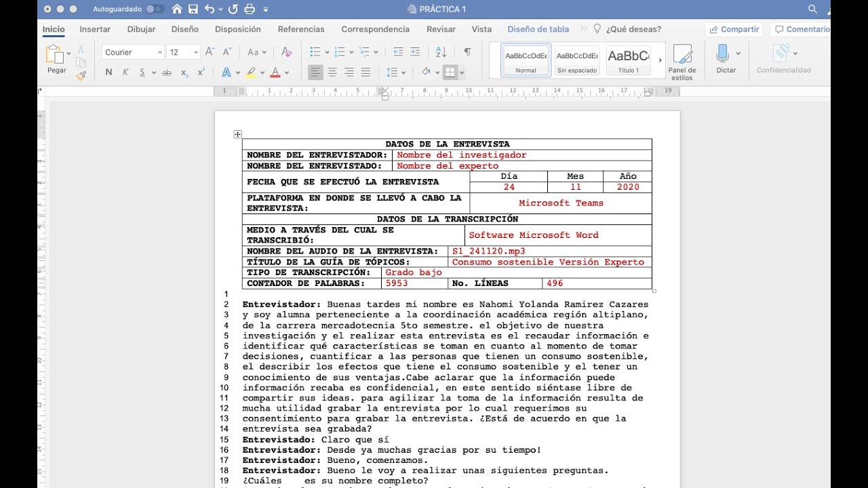The height and width of the screenshot is (488, 868).
Task: Click the search magnifier in title bar
Action: (812, 9)
